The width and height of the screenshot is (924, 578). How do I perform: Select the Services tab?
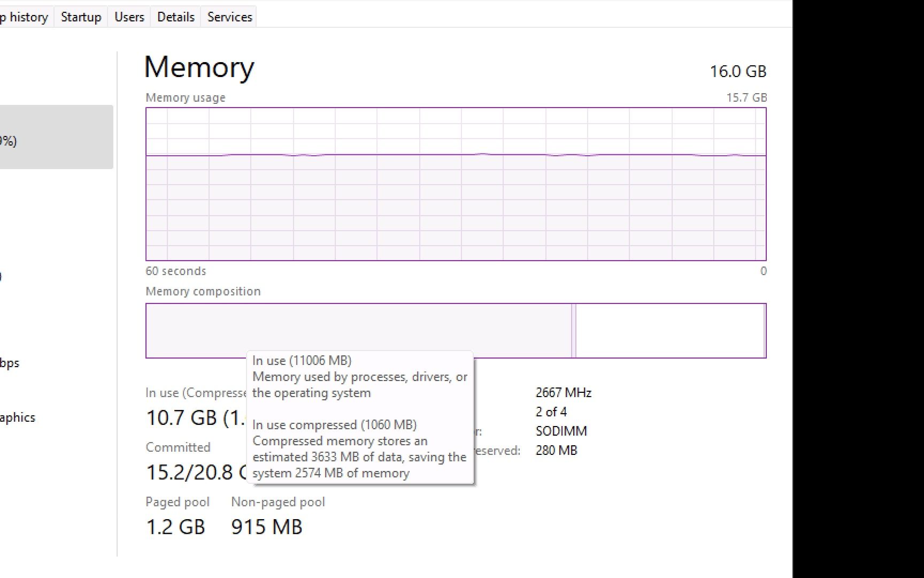tap(229, 17)
